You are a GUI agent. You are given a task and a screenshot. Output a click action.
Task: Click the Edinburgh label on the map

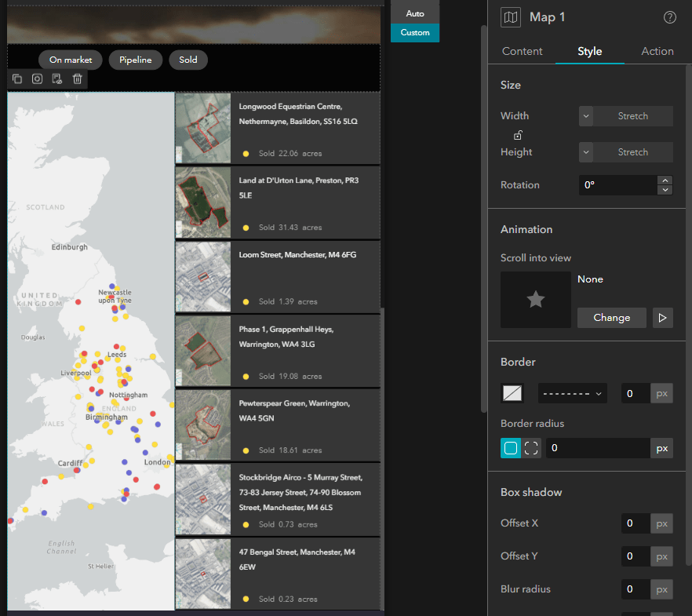coord(69,247)
